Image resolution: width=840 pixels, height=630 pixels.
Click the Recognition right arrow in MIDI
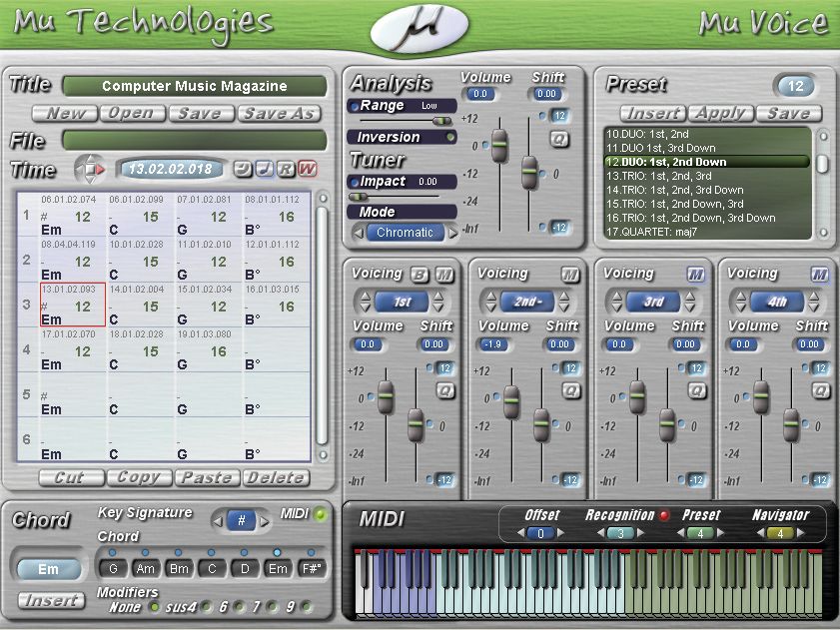coord(640,533)
